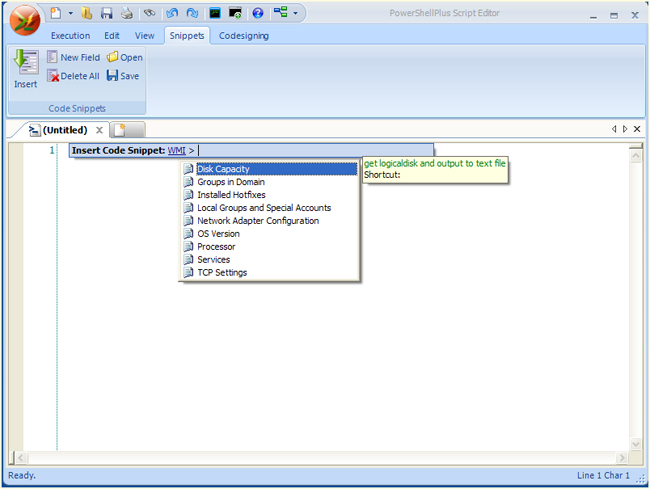Go to next tab with right arrow
The image size is (650, 489).
625,129
